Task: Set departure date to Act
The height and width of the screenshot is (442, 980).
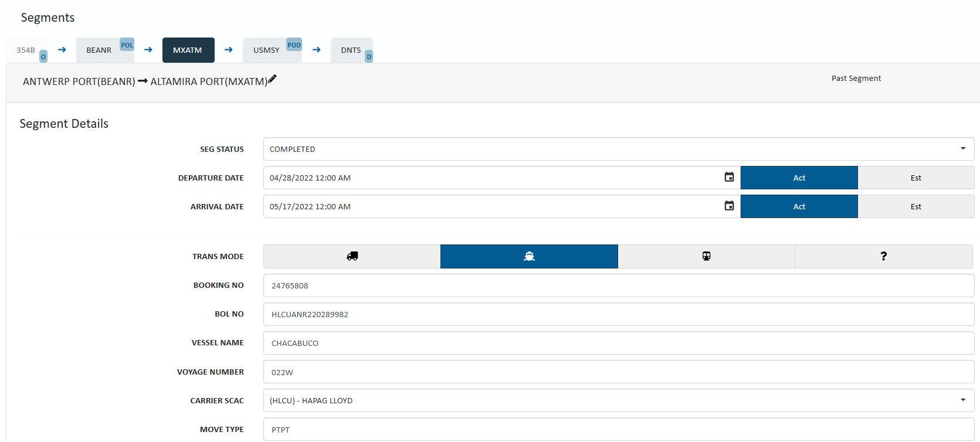Action: (x=799, y=178)
